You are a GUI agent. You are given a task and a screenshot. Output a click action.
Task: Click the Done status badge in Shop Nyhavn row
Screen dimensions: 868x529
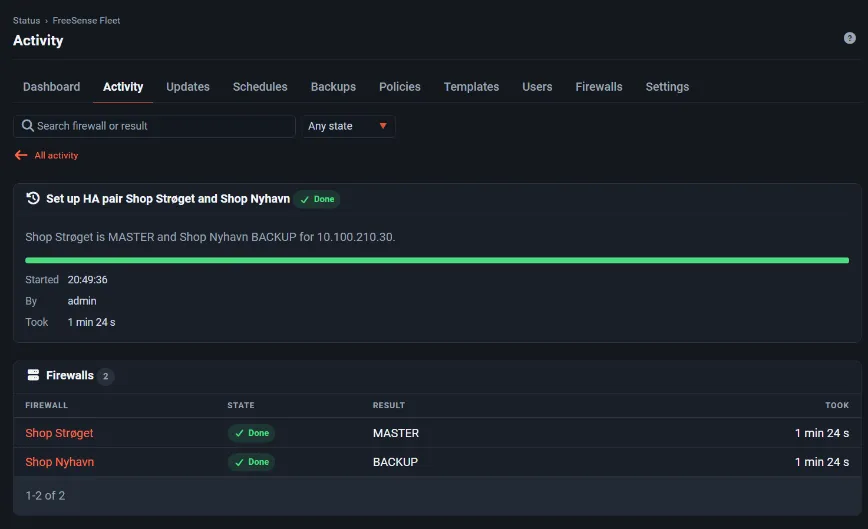pos(251,462)
